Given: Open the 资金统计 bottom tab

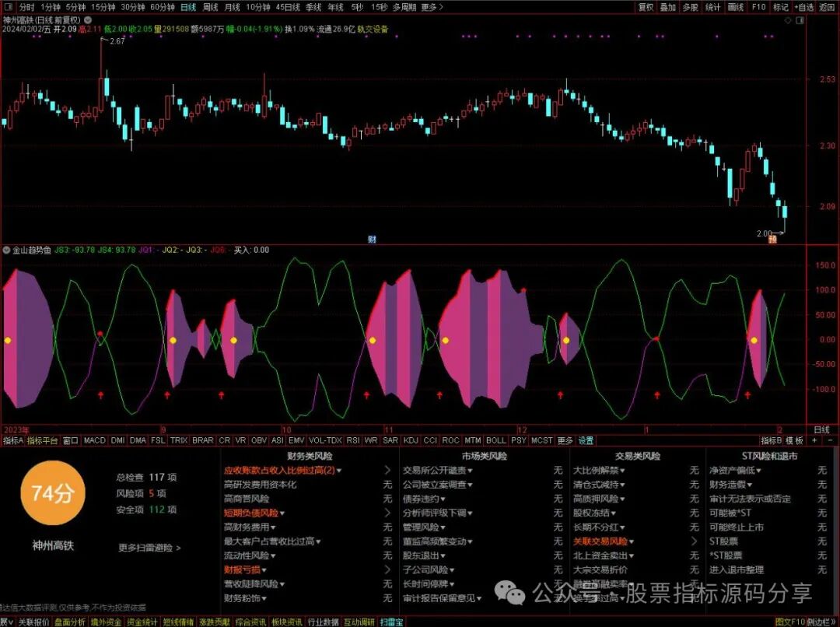Looking at the screenshot, I should (142, 622).
